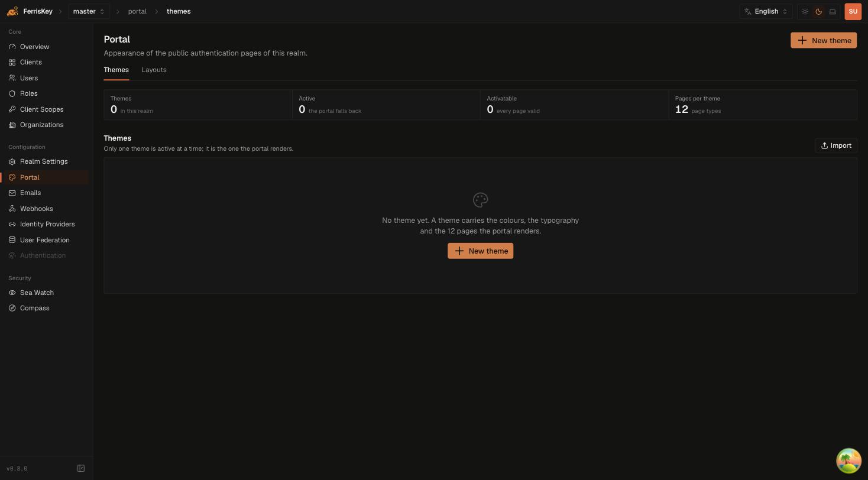Collapse the sidebar with the panel icon
Screen dimensions: 868x480
(81, 468)
